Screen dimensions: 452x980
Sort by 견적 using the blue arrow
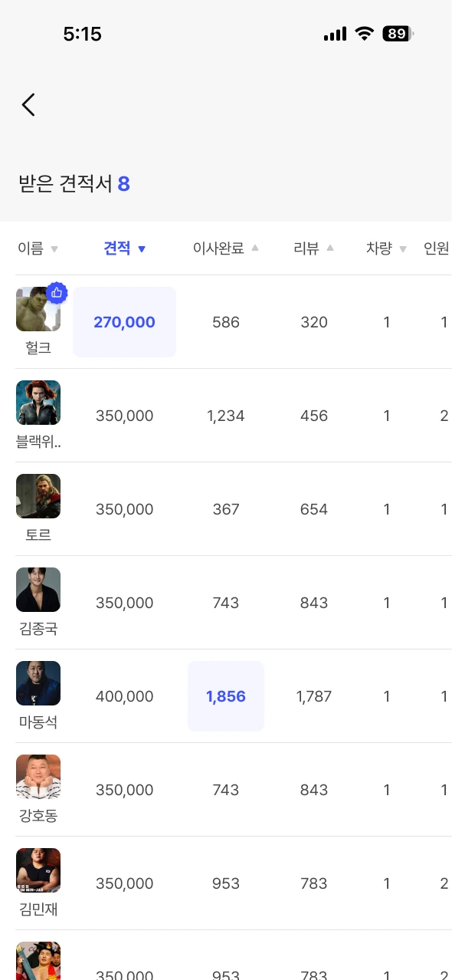click(x=141, y=249)
